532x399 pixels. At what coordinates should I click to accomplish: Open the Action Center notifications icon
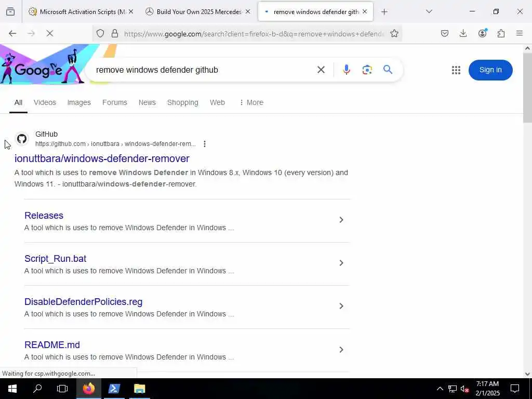point(515,389)
